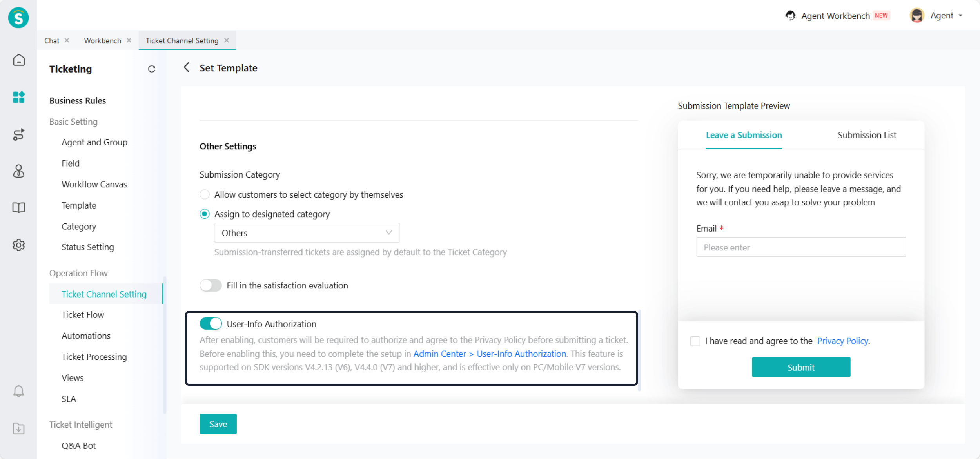This screenshot has width=980, height=459.
Task: Select Allow customers to select category radio
Action: 205,194
